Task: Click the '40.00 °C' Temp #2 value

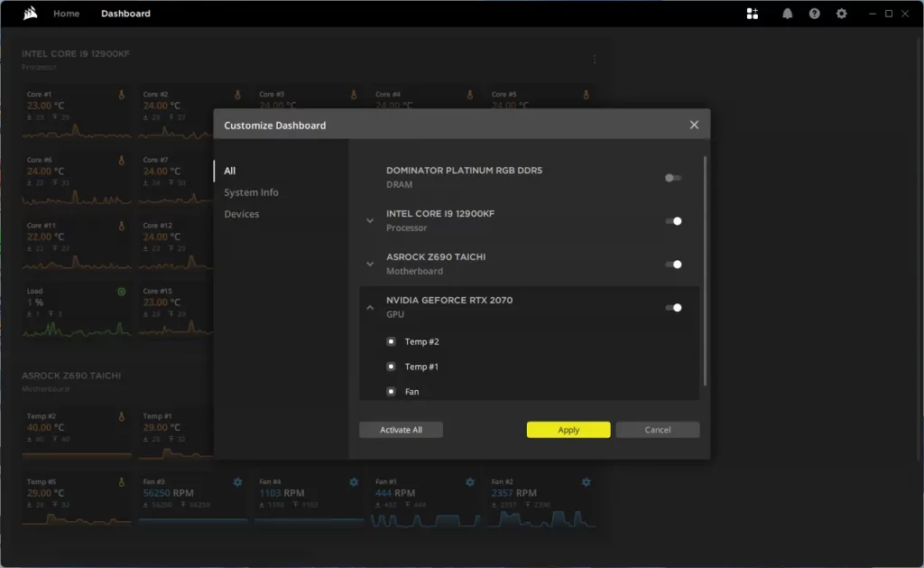Action: pyautogui.click(x=45, y=428)
